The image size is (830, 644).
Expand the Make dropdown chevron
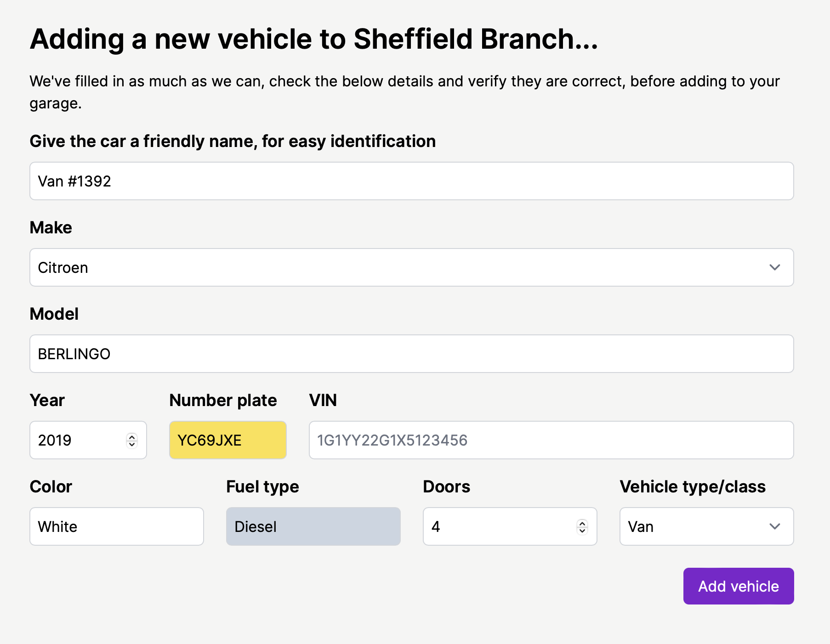pos(774,267)
